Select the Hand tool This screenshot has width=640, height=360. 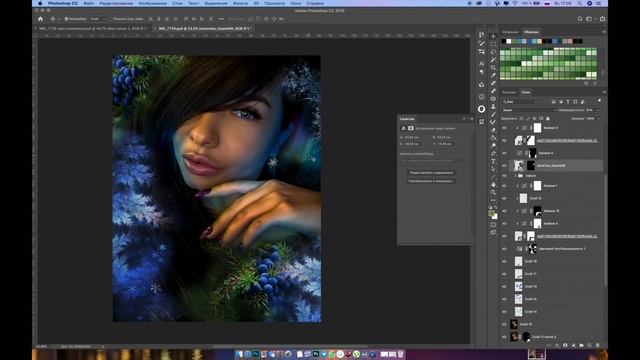(493, 184)
